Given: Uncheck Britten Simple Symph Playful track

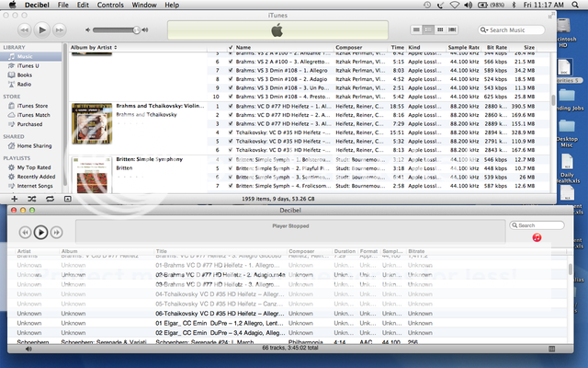Looking at the screenshot, I should click(x=231, y=168).
